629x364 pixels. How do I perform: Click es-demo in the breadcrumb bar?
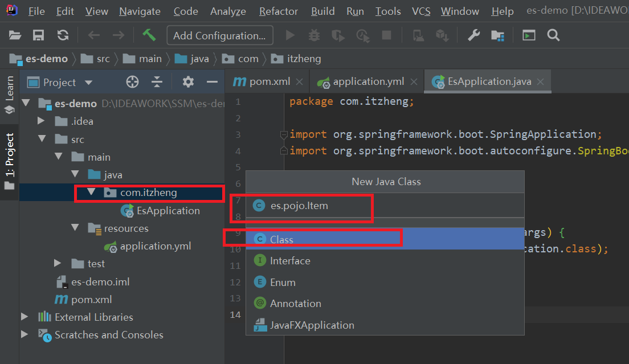click(39, 59)
